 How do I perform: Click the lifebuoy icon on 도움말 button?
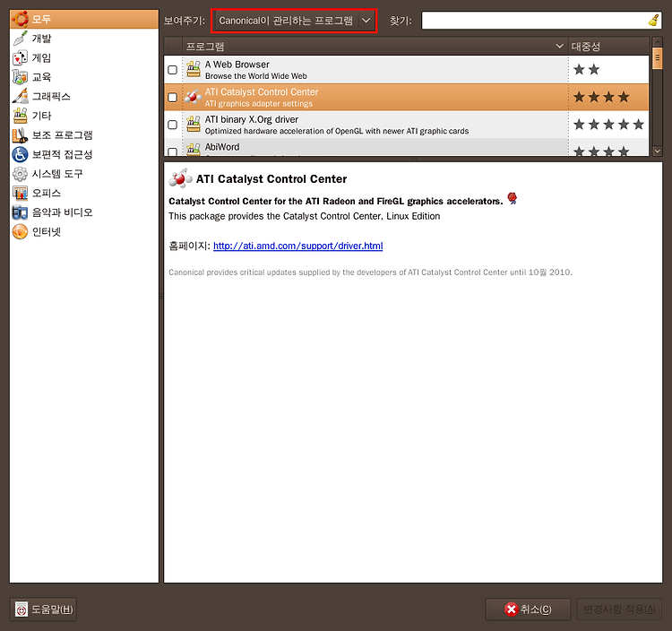tap(22, 609)
